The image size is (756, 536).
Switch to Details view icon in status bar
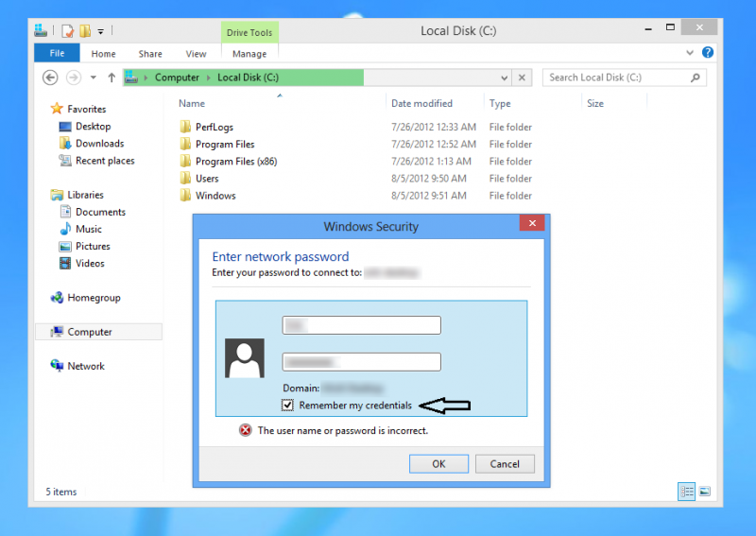[687, 492]
